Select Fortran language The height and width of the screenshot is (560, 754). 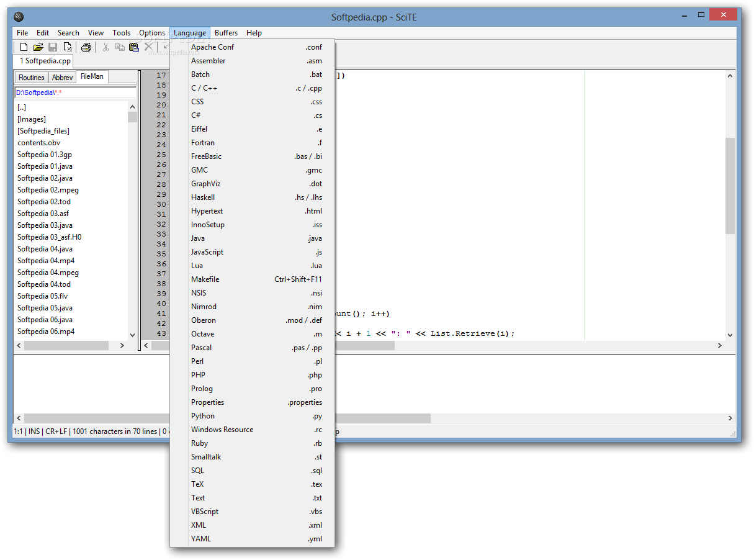click(x=253, y=143)
